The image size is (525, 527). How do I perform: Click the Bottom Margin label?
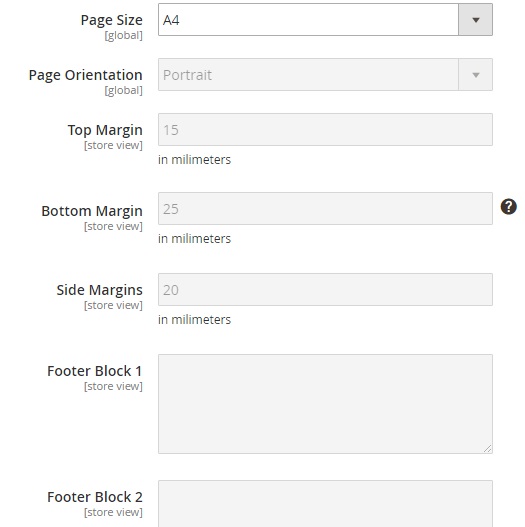click(x=92, y=211)
